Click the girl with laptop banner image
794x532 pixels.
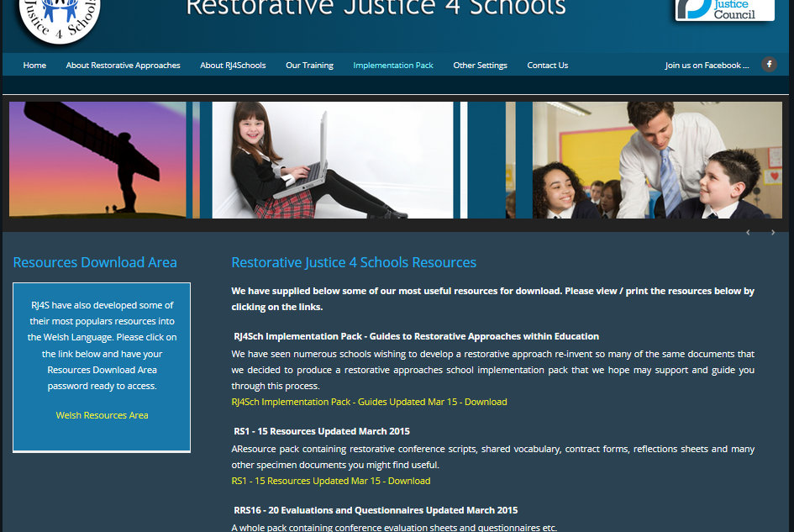click(333, 161)
